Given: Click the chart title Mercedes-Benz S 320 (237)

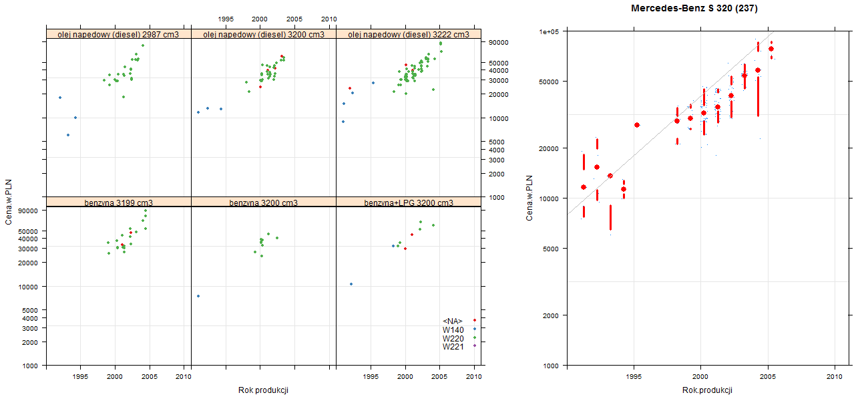Looking at the screenshot, I should pyautogui.click(x=694, y=9).
